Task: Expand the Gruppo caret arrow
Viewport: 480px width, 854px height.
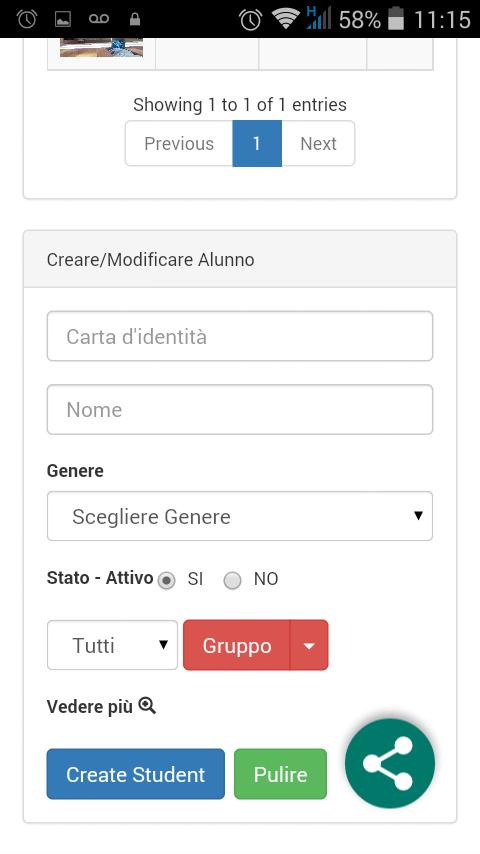Action: click(309, 645)
